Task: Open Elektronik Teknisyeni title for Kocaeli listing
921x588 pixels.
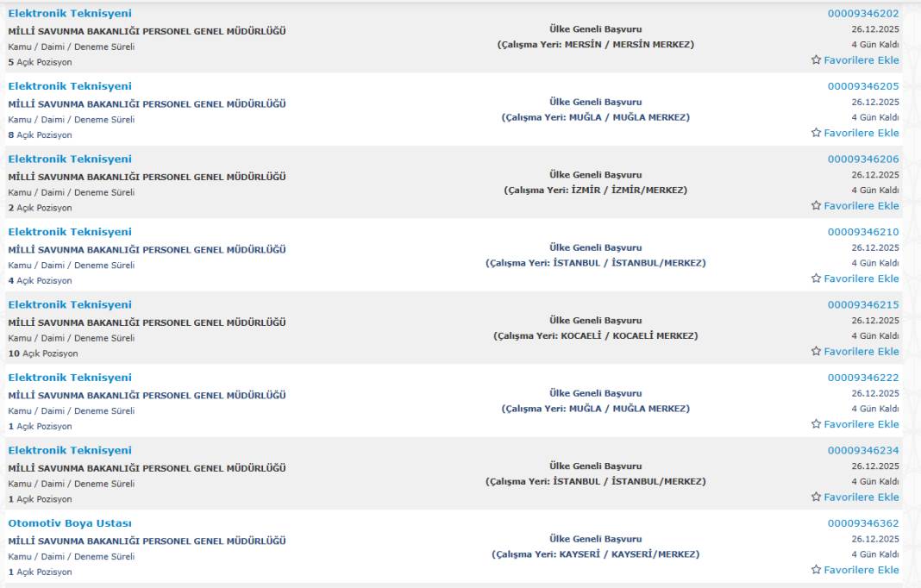Action: coord(70,305)
